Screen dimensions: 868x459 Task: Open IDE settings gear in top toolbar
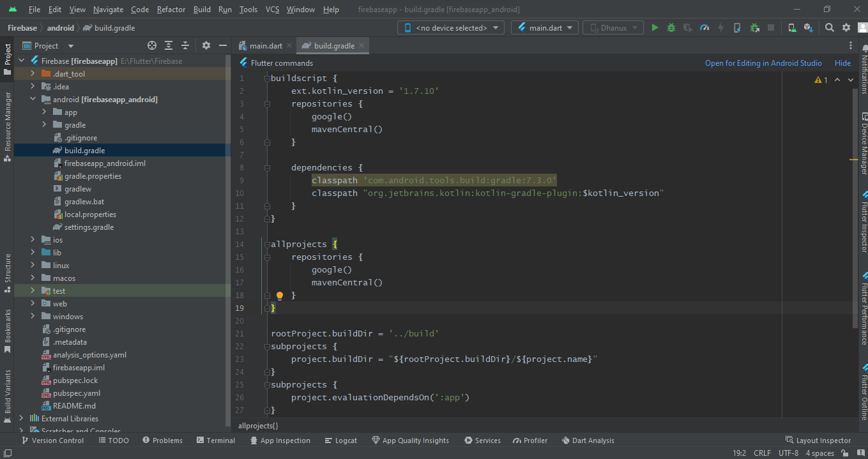coord(846,28)
